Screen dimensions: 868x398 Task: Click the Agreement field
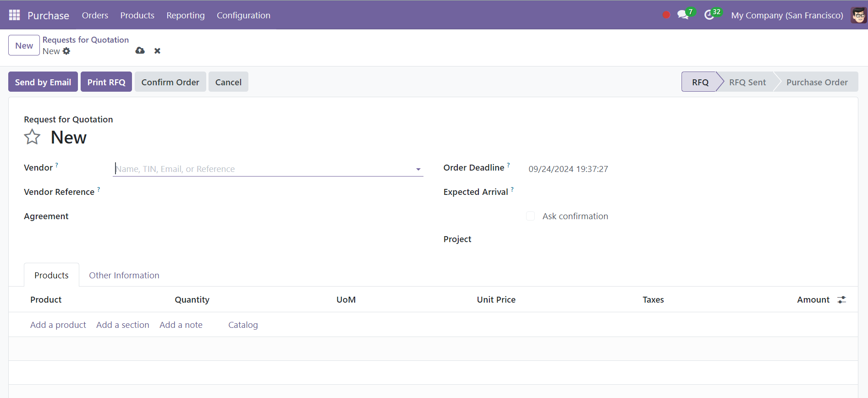268,216
